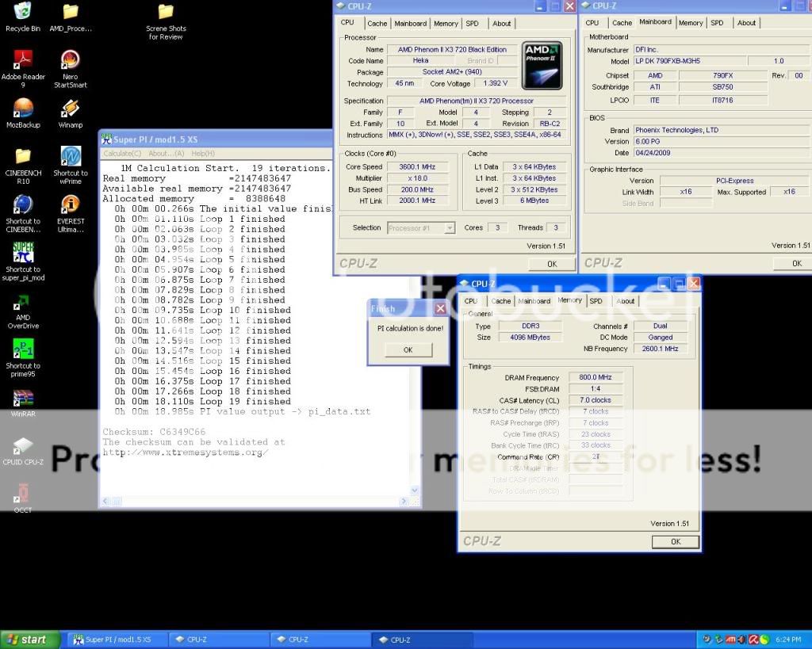Image resolution: width=812 pixels, height=649 pixels.
Task: Click Size value 4096 MBytes
Action: point(530,338)
